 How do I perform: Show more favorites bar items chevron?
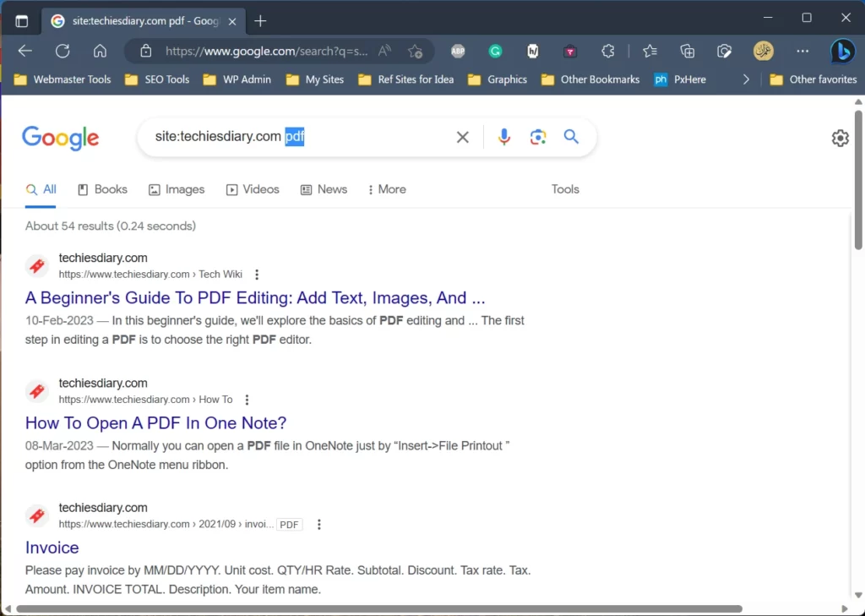pyautogui.click(x=746, y=79)
